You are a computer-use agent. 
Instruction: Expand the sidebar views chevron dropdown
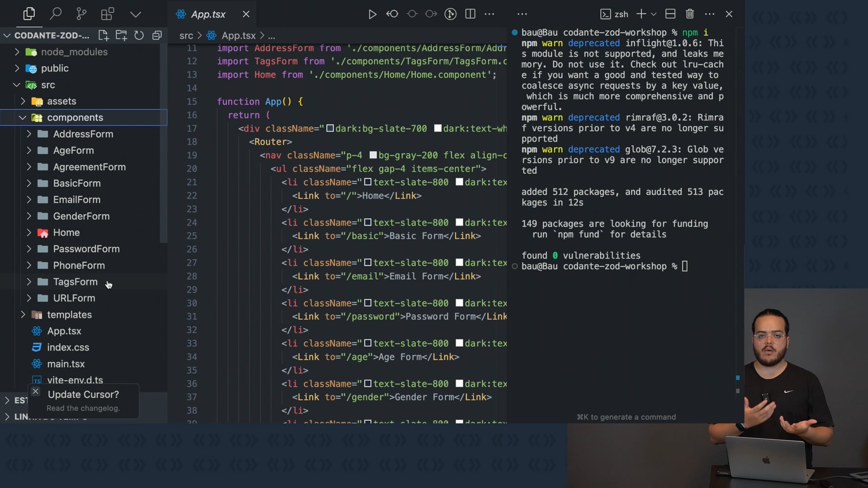136,14
